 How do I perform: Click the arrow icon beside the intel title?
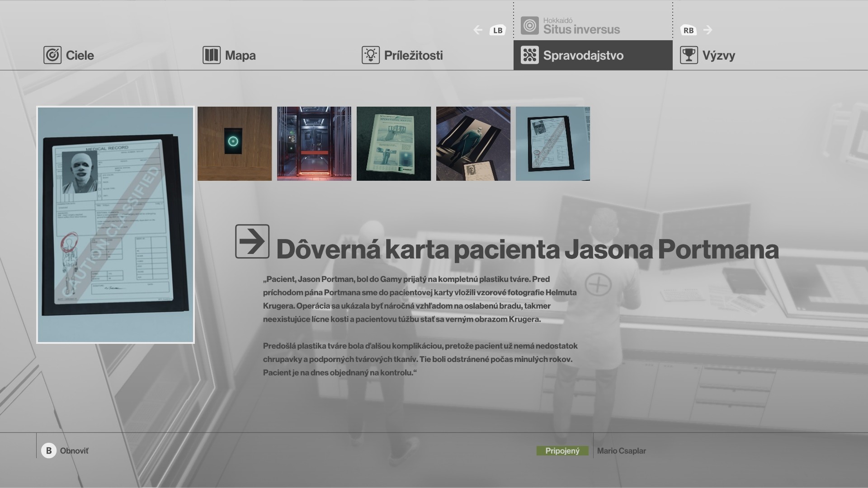pyautogui.click(x=252, y=241)
